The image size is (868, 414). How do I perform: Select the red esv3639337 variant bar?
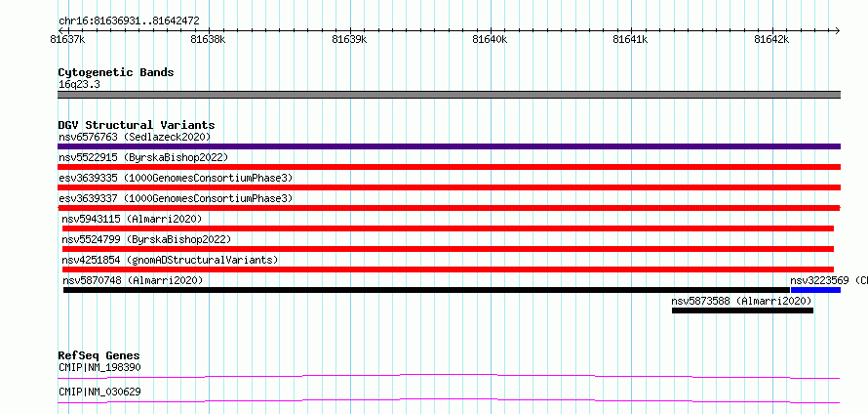449,208
